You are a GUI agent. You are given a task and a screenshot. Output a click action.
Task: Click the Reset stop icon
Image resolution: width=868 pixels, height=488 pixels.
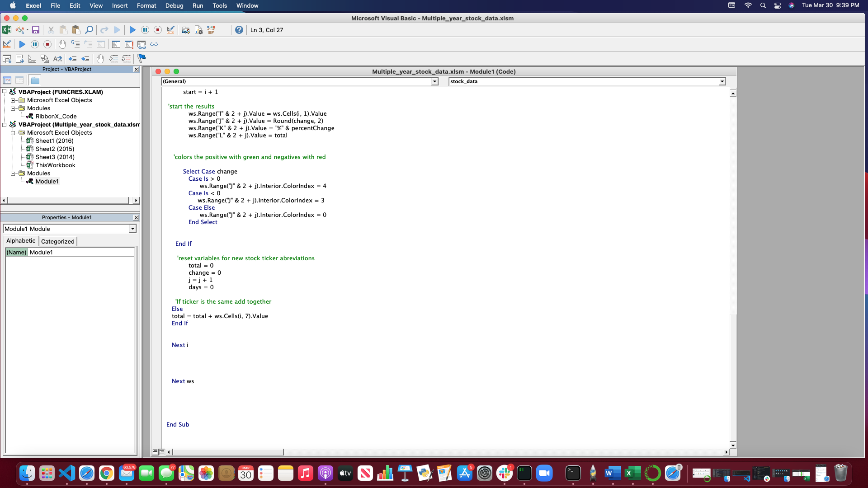tap(158, 30)
